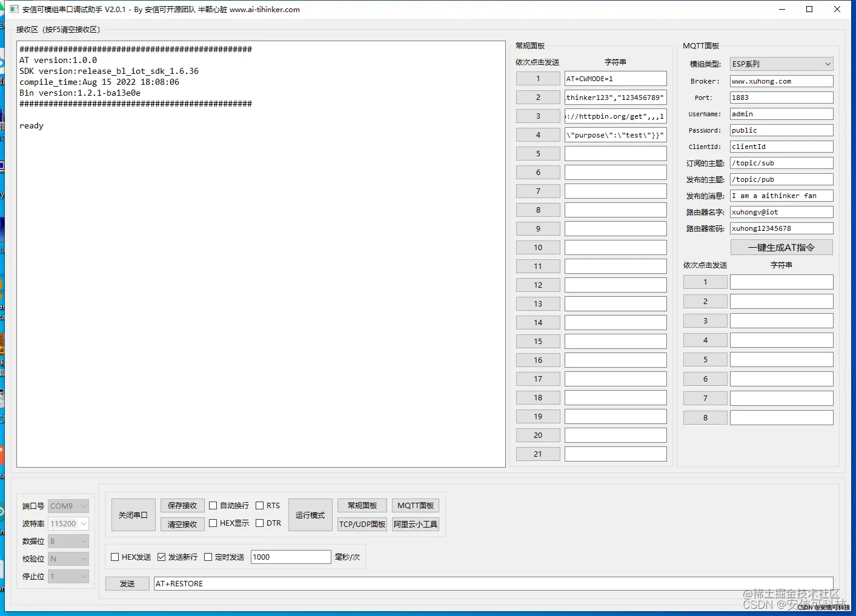Image resolution: width=856 pixels, height=616 pixels.
Task: Focus the 发布的消息 field
Action: click(x=781, y=196)
